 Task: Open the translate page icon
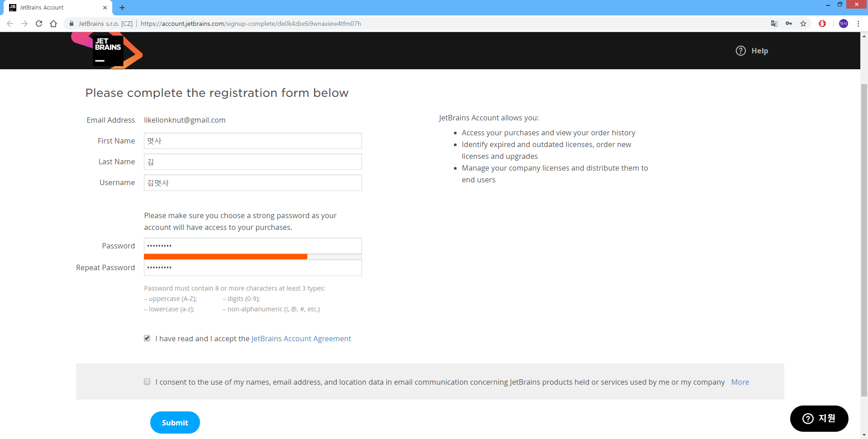[774, 24]
